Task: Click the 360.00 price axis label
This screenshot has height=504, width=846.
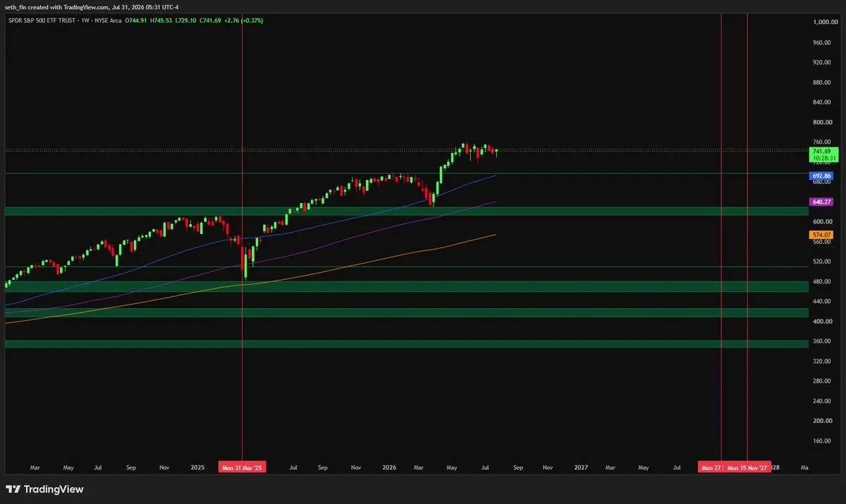Action: (823, 341)
